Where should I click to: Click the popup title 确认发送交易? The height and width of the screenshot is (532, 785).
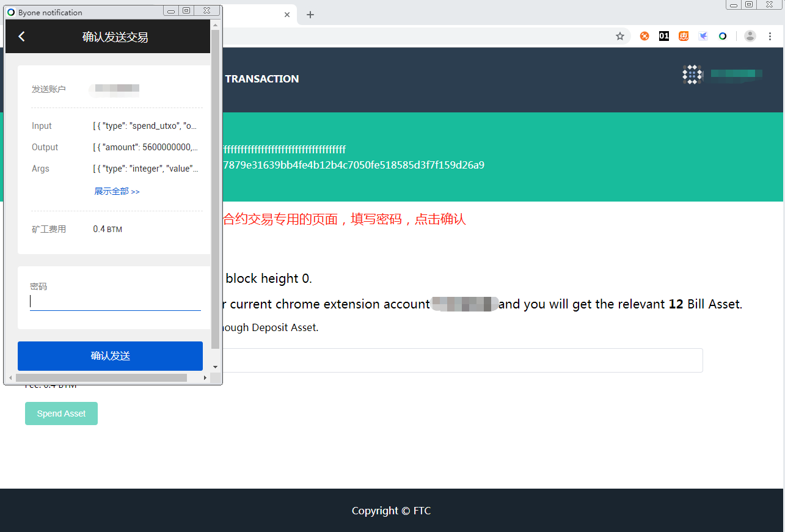point(115,37)
